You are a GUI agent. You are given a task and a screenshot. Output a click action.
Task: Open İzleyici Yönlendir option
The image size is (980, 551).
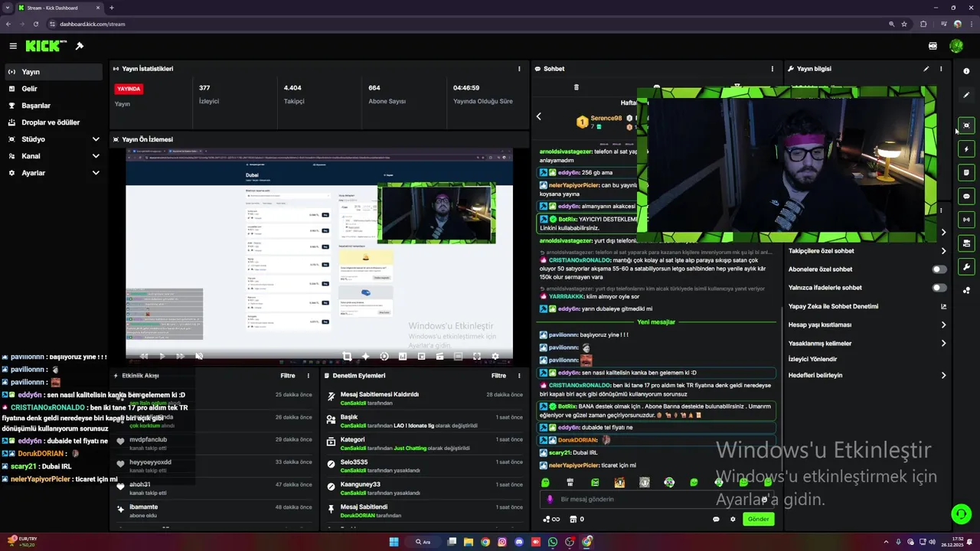pyautogui.click(x=812, y=359)
